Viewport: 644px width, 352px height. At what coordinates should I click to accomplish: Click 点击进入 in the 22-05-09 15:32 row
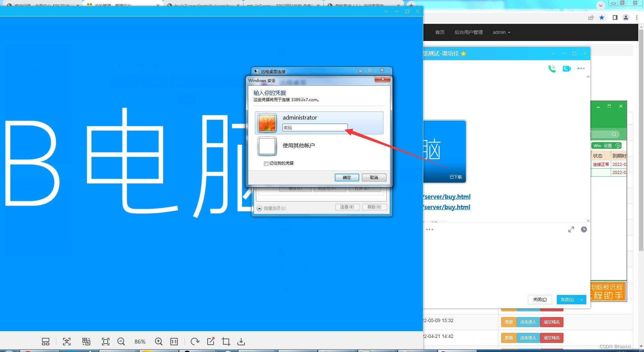point(528,322)
